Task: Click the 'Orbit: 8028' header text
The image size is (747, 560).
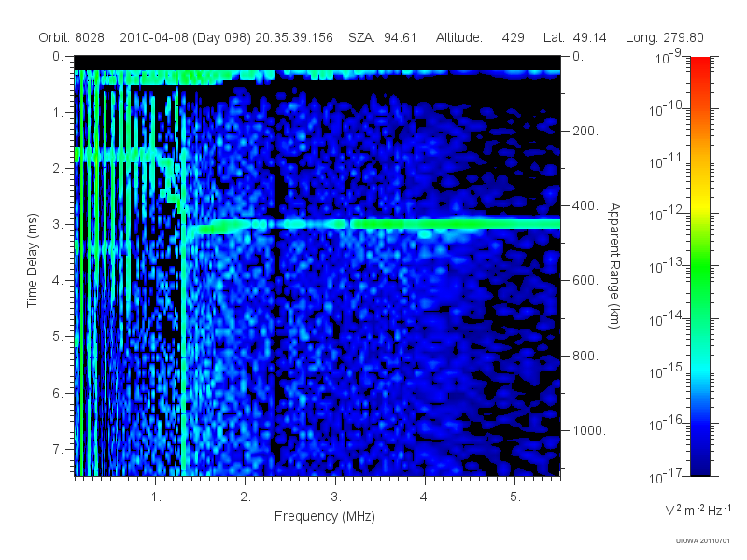Action: click(x=72, y=37)
